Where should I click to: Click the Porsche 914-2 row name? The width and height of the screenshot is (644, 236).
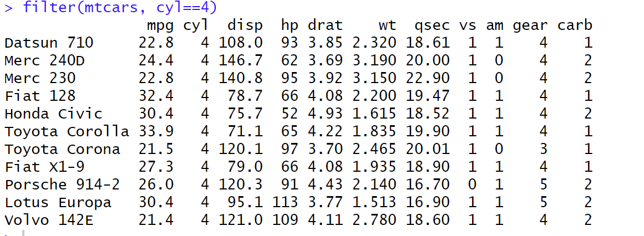[62, 185]
